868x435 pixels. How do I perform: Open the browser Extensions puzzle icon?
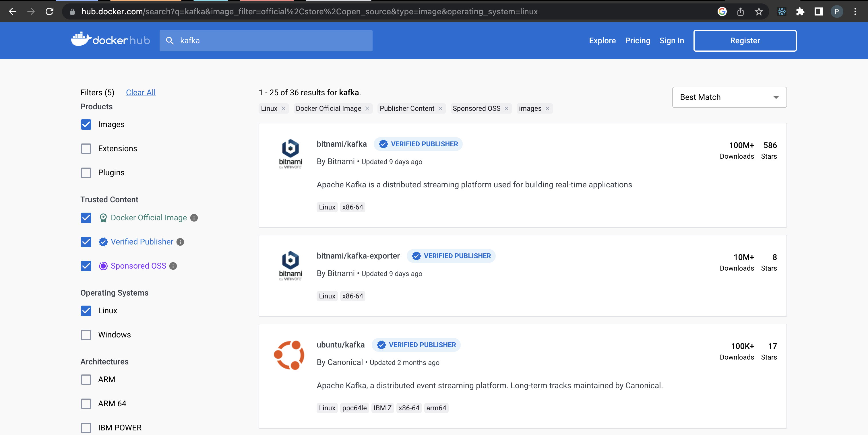point(800,12)
